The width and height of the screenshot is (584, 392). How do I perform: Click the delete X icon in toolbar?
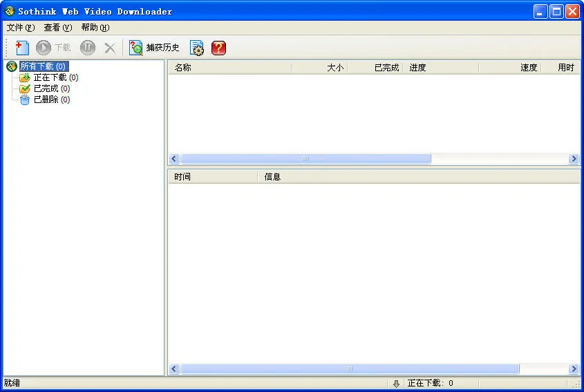110,48
